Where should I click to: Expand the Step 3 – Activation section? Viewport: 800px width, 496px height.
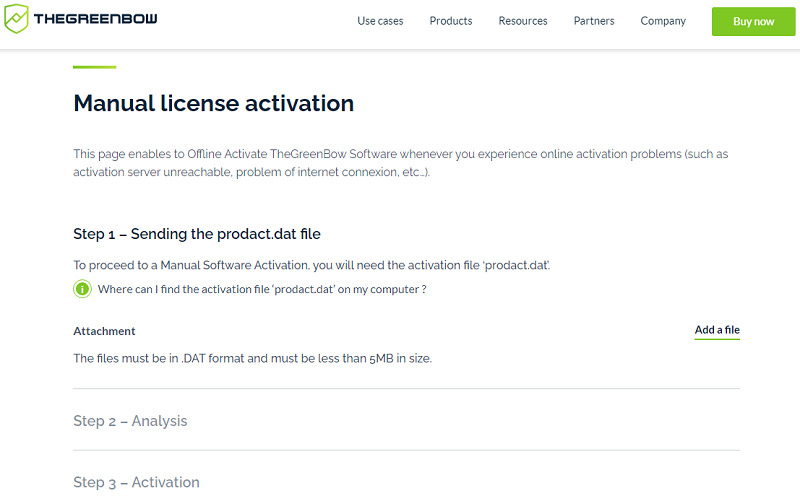click(136, 482)
